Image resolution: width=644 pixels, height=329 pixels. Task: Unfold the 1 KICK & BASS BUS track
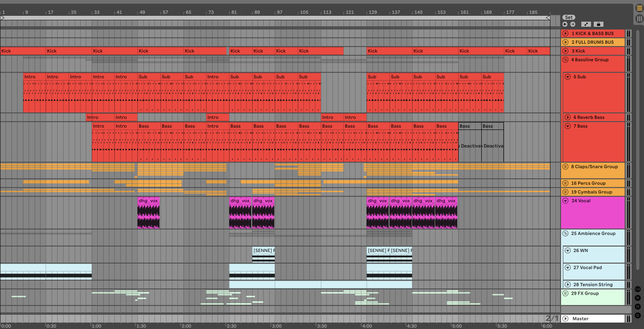(x=565, y=33)
